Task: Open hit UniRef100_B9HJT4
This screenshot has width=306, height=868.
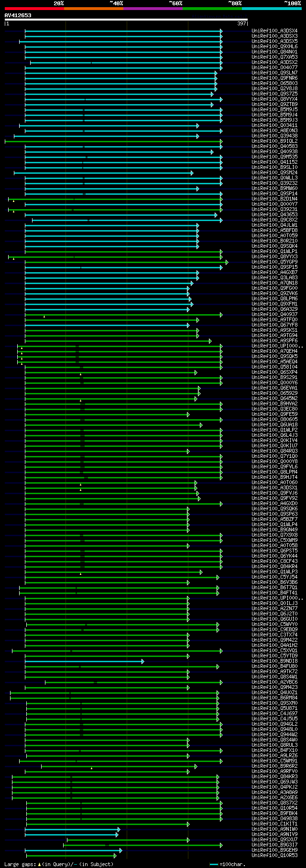Action: (274, 477)
